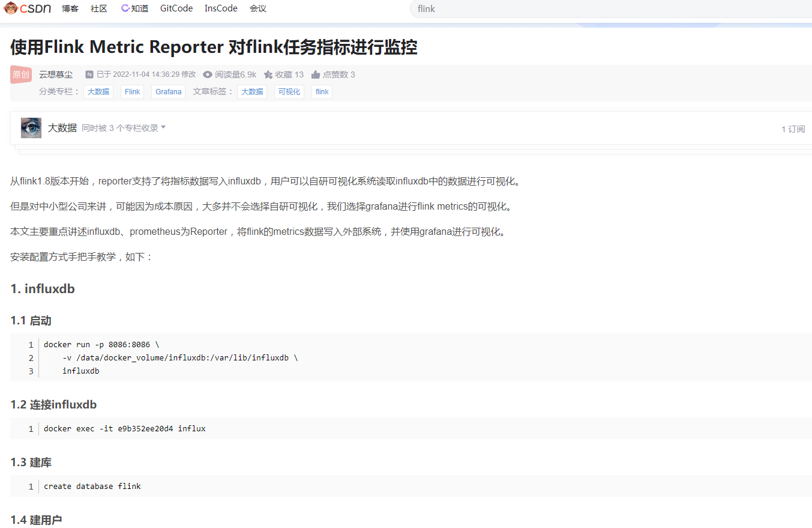Click the article title heading

click(x=214, y=47)
